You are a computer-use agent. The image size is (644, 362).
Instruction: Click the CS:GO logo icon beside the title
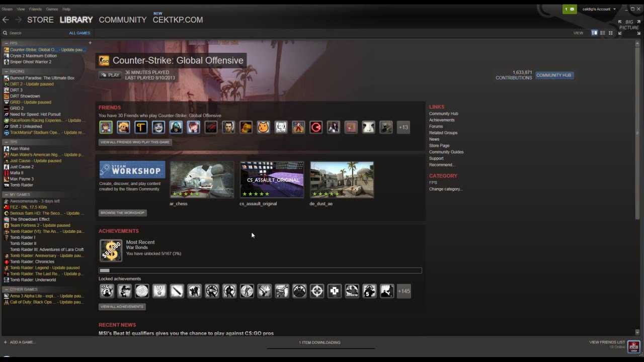tap(104, 60)
